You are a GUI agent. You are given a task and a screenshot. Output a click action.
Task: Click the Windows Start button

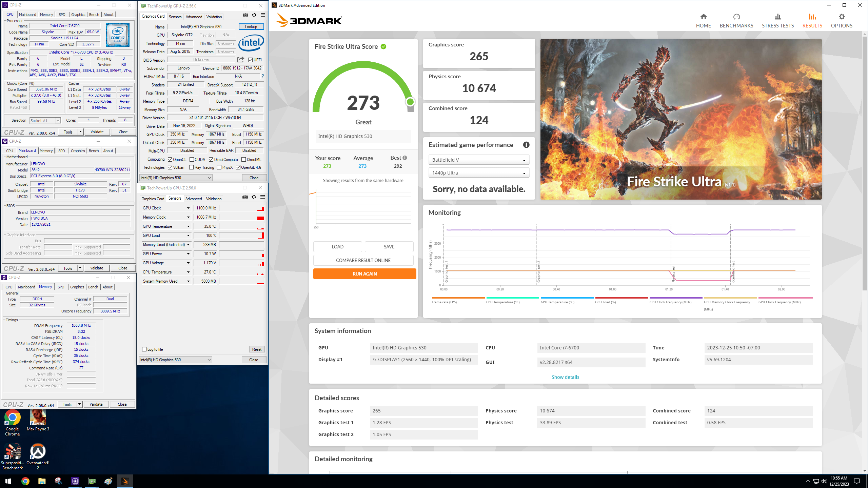(x=8, y=481)
